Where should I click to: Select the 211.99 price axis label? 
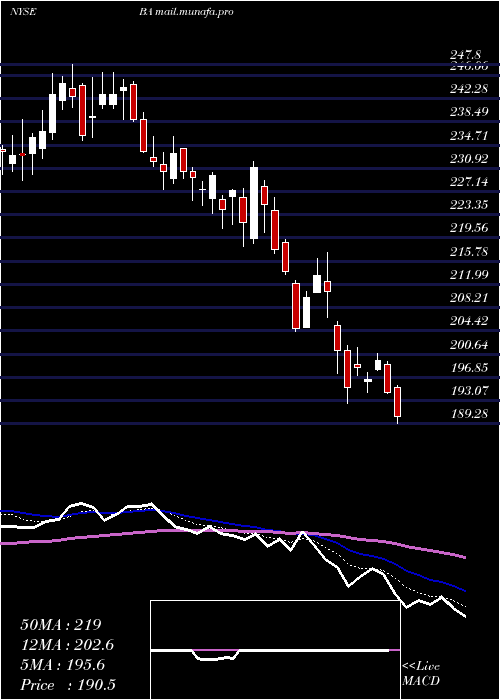[x=469, y=275]
